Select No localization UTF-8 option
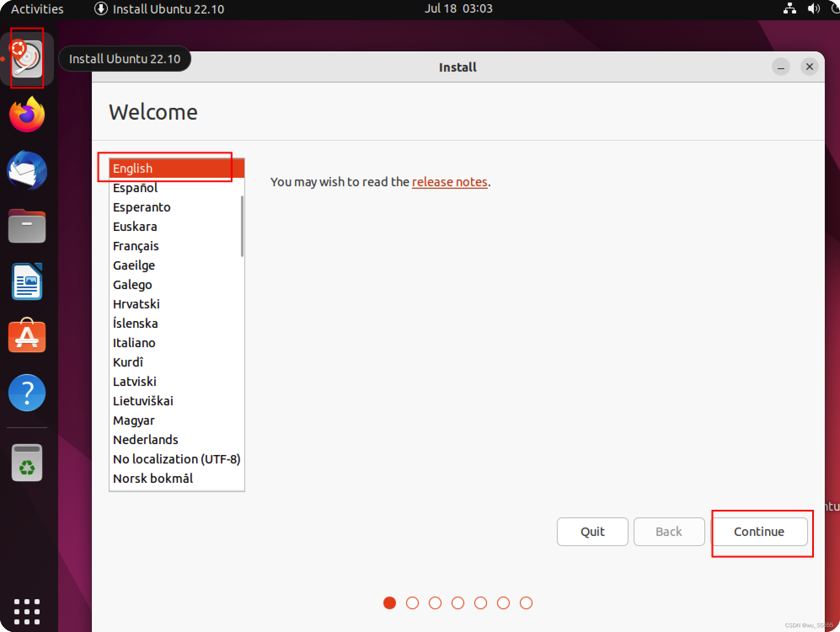The width and height of the screenshot is (840, 632). click(177, 458)
